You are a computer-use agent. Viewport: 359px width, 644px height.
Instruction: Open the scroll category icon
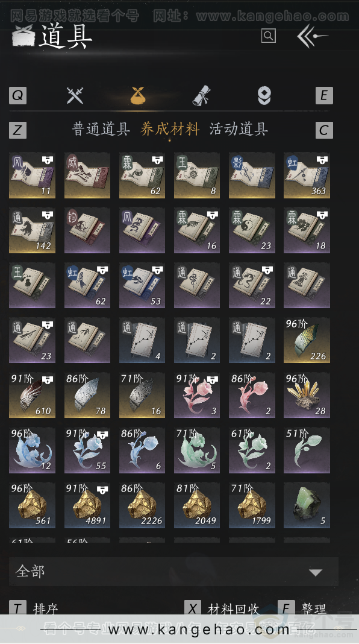click(x=201, y=96)
